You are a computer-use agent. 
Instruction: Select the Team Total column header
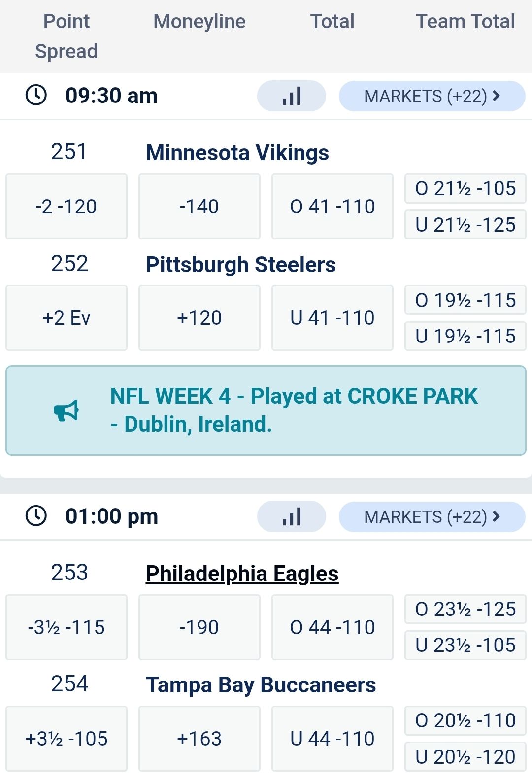465,22
